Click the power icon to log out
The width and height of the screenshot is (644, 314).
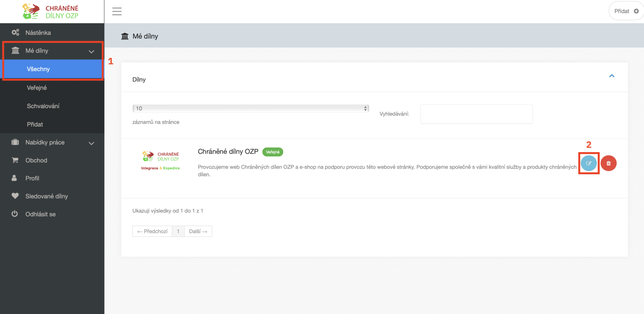[14, 214]
